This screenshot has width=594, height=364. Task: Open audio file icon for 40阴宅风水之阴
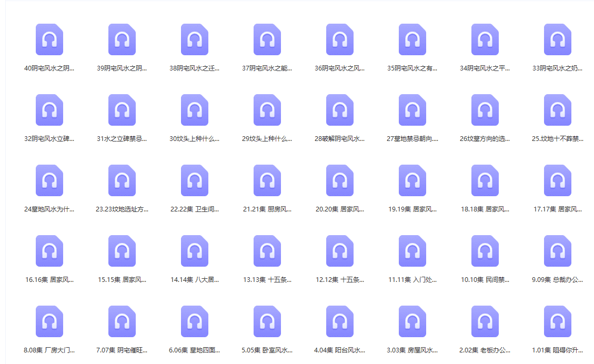pyautogui.click(x=49, y=39)
